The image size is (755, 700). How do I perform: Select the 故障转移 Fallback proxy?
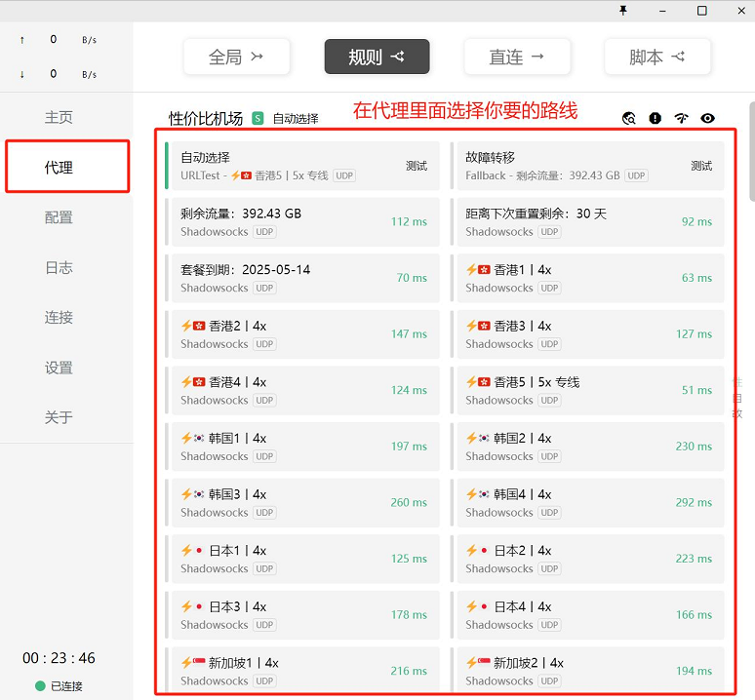[587, 166]
